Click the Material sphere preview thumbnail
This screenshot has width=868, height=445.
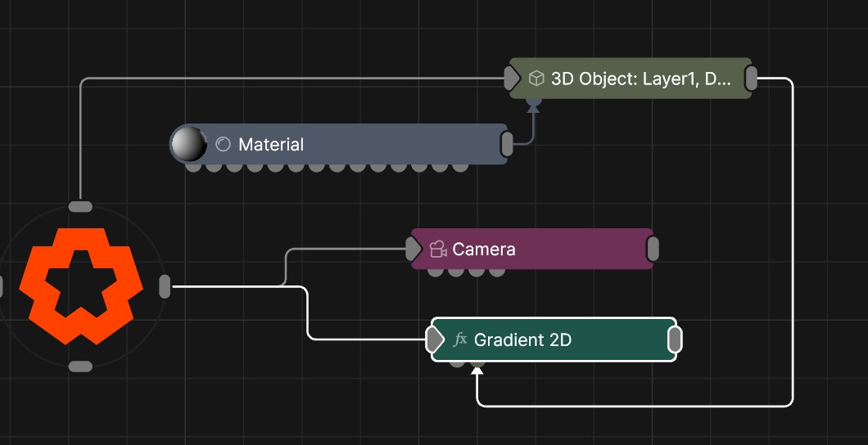click(188, 144)
